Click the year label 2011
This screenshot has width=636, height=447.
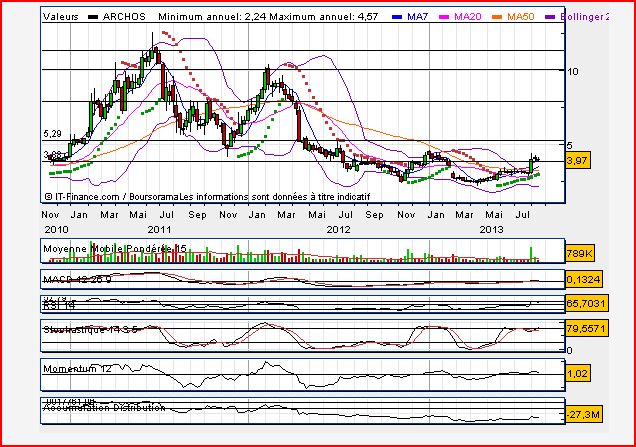[x=159, y=230]
